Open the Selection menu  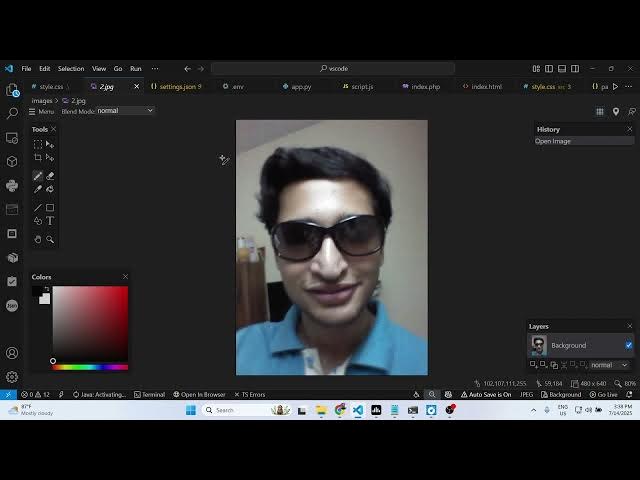pos(71,69)
